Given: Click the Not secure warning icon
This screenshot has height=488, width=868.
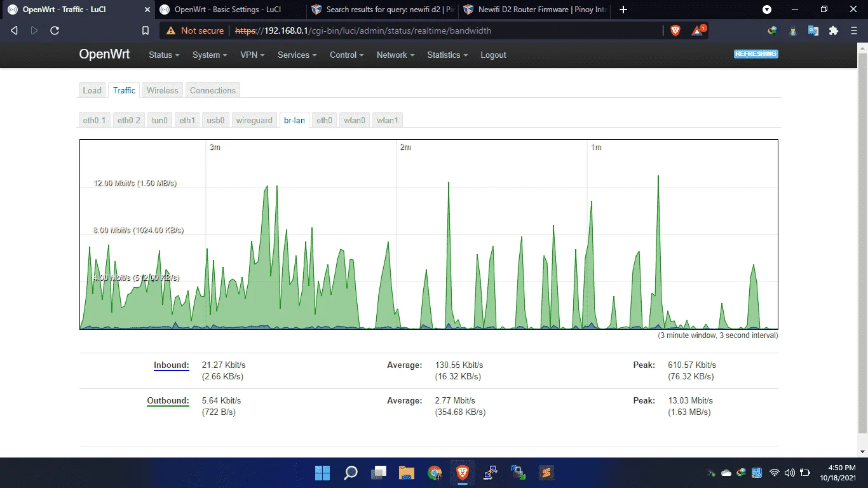Looking at the screenshot, I should (171, 30).
